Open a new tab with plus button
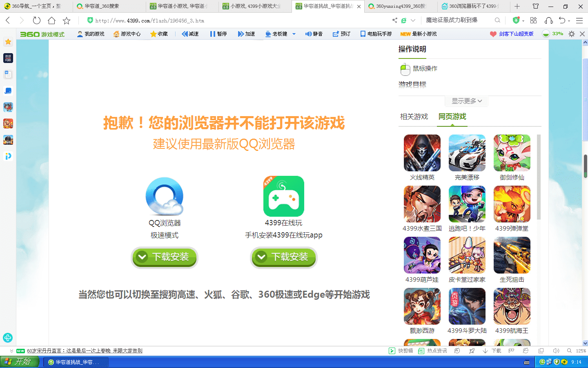 tap(517, 6)
